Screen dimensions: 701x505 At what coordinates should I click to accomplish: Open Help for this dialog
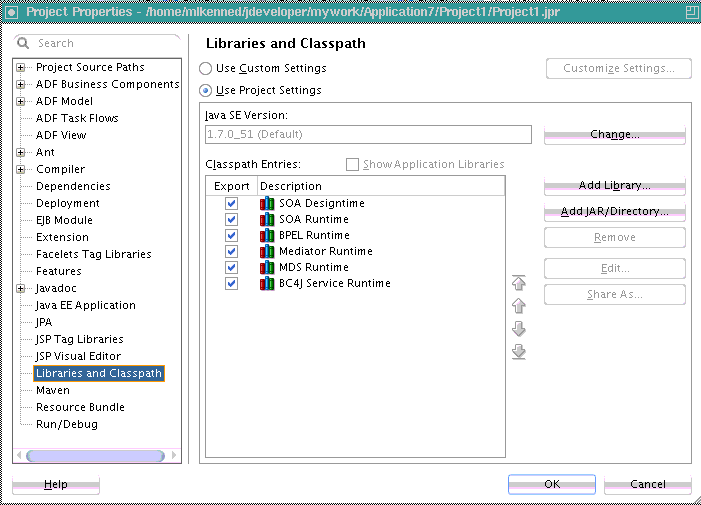click(x=56, y=484)
